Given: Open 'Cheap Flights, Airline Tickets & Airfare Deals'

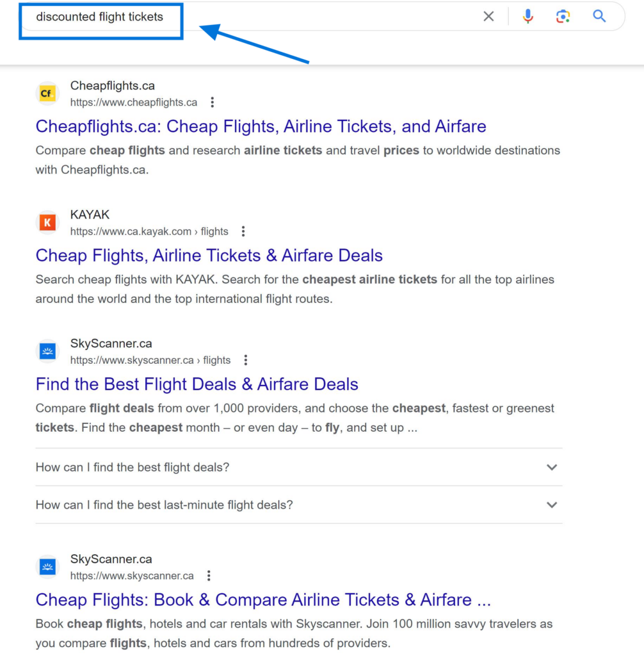Looking at the screenshot, I should [209, 256].
